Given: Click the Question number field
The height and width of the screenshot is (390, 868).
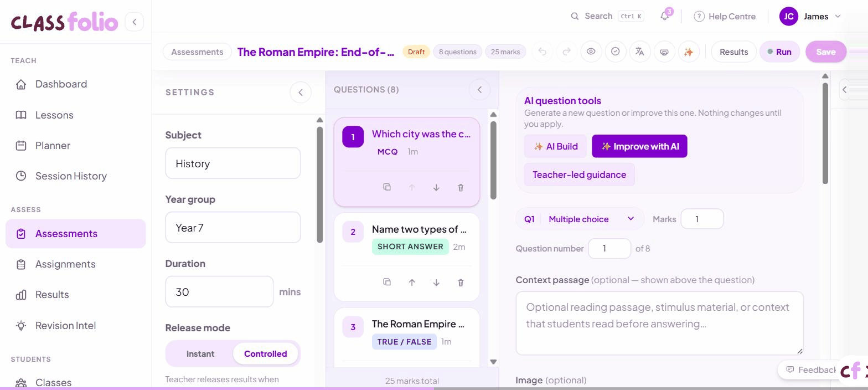Looking at the screenshot, I should pyautogui.click(x=609, y=248).
